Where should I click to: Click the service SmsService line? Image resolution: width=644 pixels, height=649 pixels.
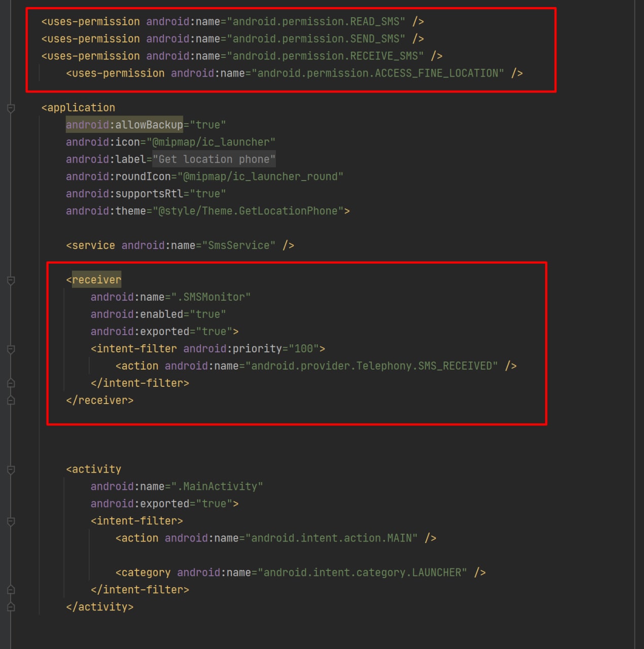[x=180, y=245]
